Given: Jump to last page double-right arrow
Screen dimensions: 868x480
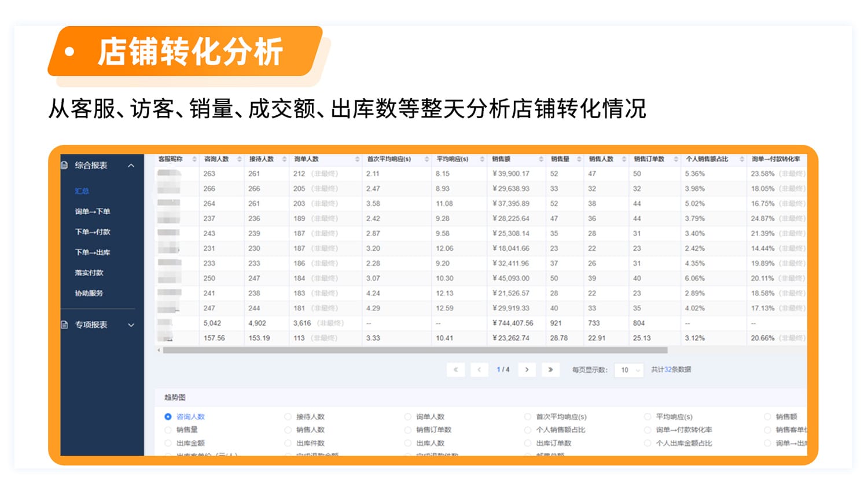Looking at the screenshot, I should 550,369.
